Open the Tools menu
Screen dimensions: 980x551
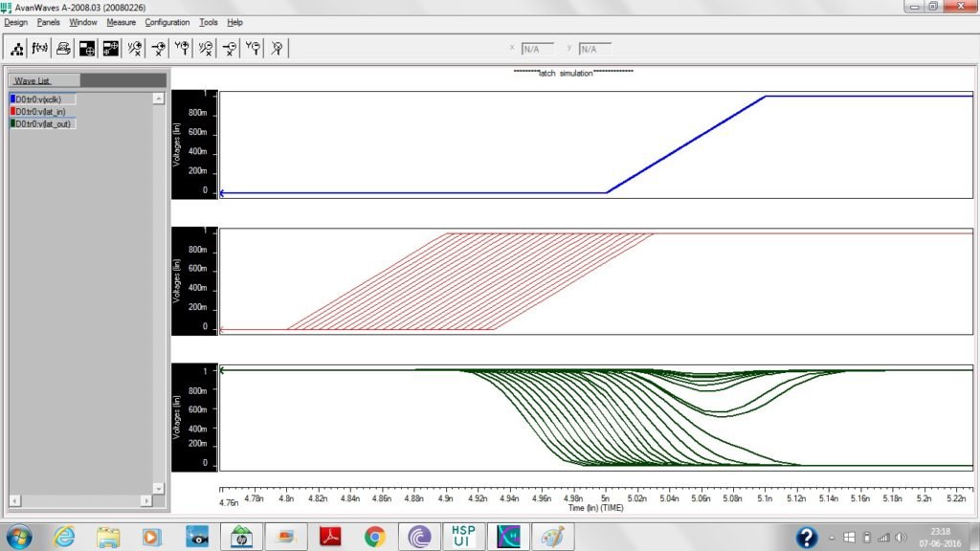point(209,22)
